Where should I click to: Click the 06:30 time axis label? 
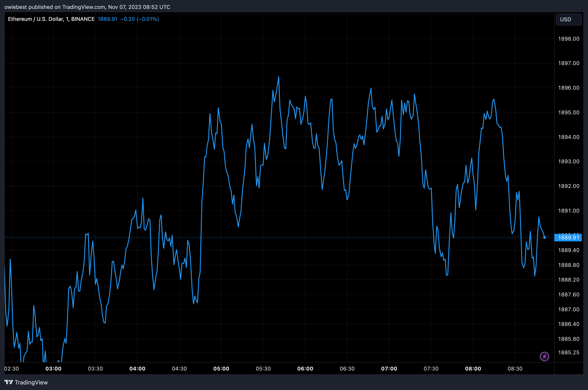point(347,369)
